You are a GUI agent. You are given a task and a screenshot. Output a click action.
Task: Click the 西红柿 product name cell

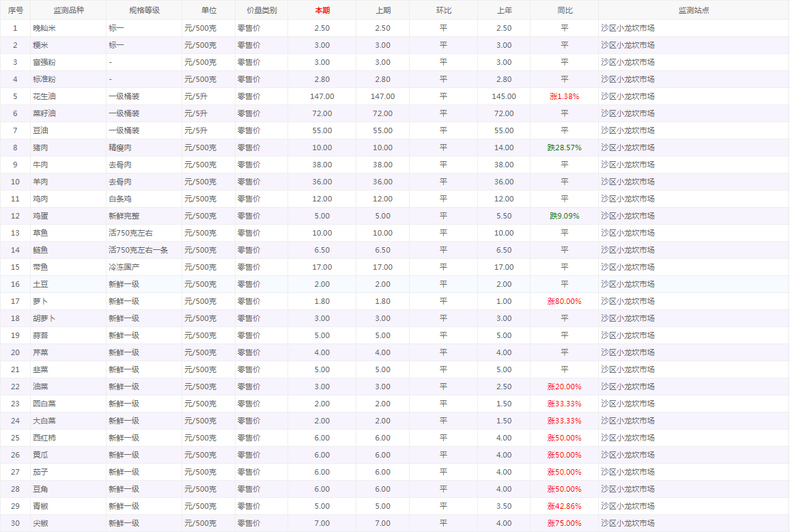click(x=45, y=438)
